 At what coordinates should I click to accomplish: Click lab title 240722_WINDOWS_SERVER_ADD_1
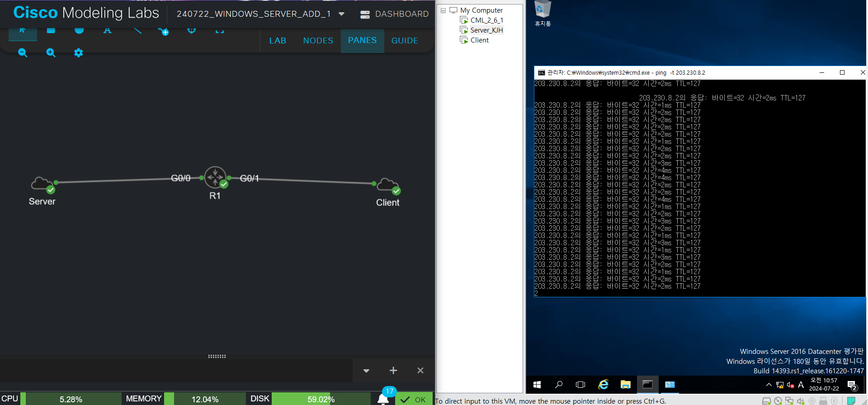(x=254, y=14)
